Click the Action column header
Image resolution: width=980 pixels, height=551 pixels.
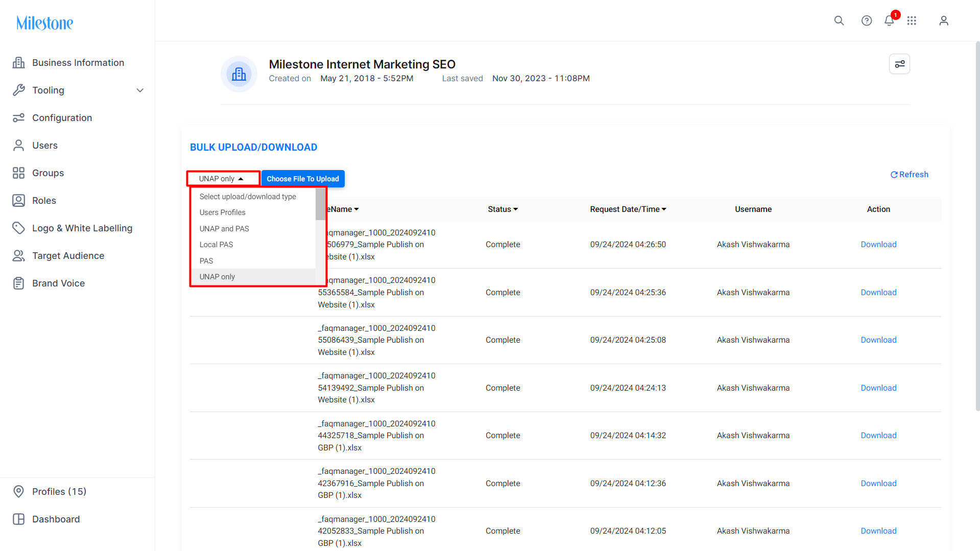[x=878, y=209]
